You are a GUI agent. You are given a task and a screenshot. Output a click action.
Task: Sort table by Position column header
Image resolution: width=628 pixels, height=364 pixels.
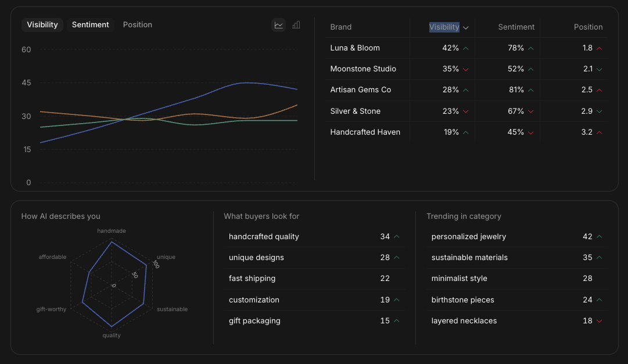coord(588,27)
